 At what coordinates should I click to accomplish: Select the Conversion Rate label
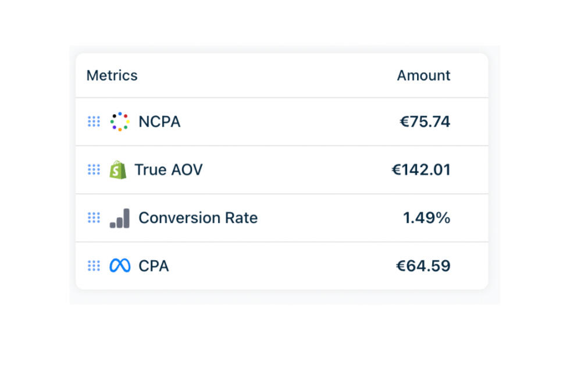pos(198,218)
